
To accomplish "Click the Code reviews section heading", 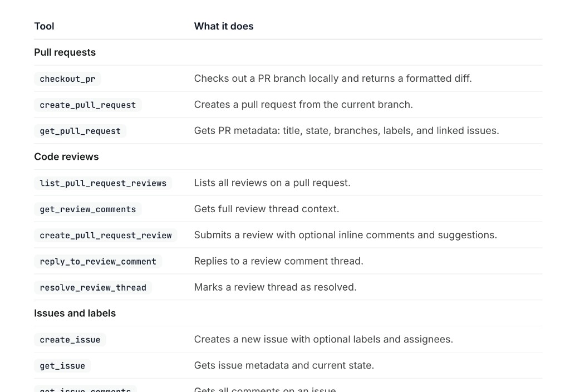I will pyautogui.click(x=66, y=156).
